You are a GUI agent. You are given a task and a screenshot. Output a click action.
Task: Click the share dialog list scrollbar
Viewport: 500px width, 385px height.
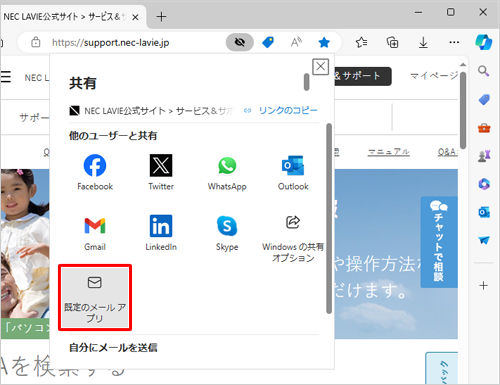pos(329,218)
